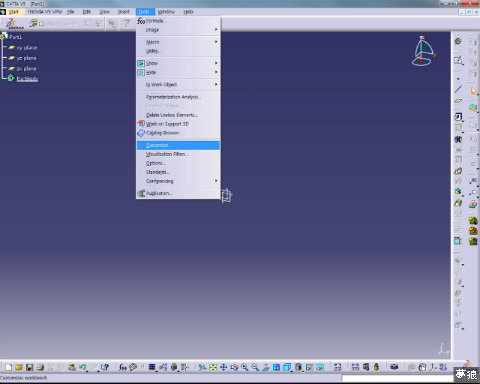The width and height of the screenshot is (480, 384).
Task: Click the Shading view mode icon
Action: coord(298,367)
